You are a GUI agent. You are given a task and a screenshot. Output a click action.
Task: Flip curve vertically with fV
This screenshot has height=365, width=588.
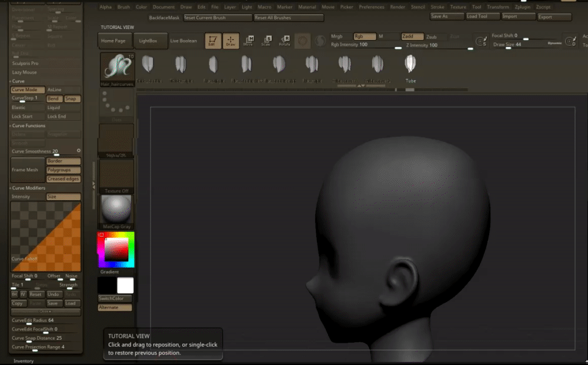click(24, 294)
